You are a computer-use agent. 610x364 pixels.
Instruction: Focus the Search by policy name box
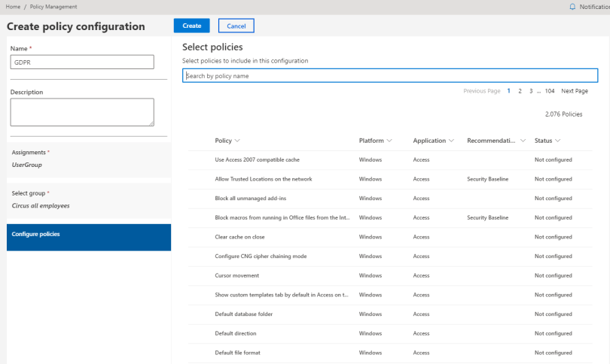pyautogui.click(x=389, y=76)
